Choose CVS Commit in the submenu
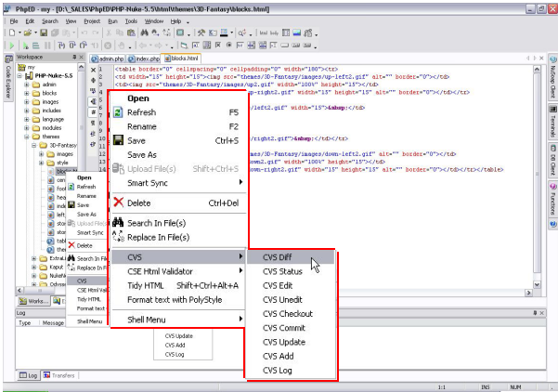The width and height of the screenshot is (558, 392). pyautogui.click(x=291, y=328)
